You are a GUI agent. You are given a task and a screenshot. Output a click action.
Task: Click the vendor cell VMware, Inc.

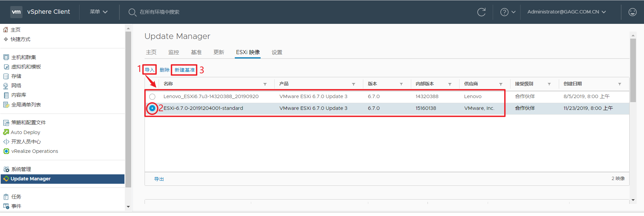(x=479, y=108)
